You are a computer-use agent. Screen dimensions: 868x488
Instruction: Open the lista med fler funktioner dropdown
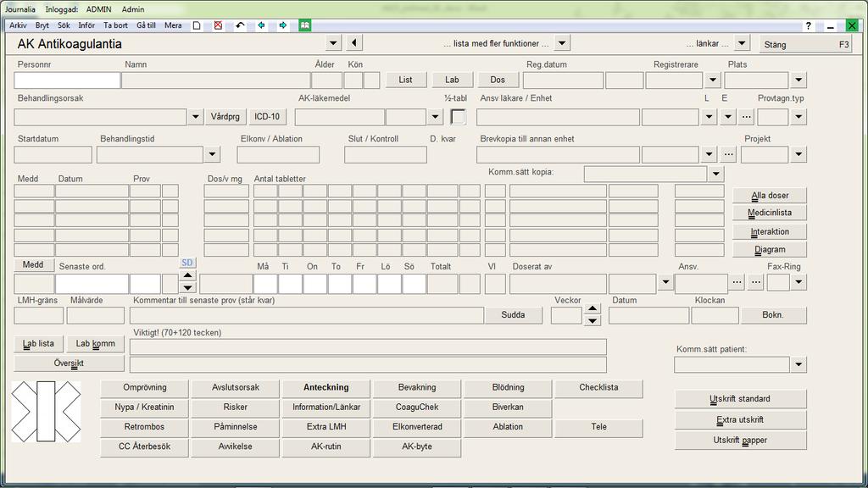[562, 43]
